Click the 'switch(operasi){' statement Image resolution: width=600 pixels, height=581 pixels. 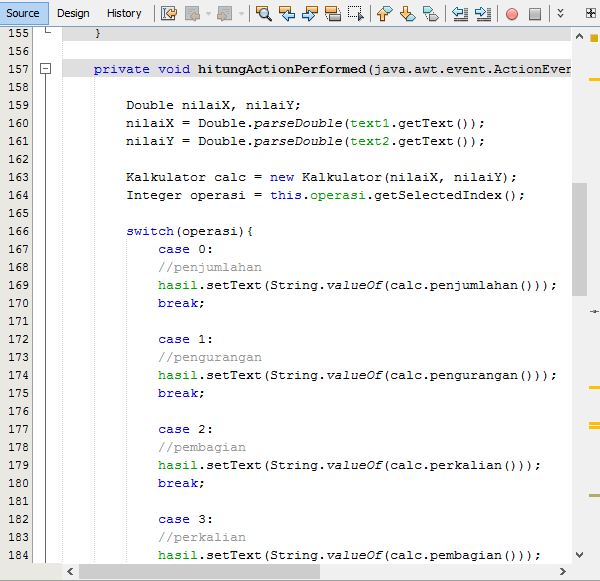[189, 231]
